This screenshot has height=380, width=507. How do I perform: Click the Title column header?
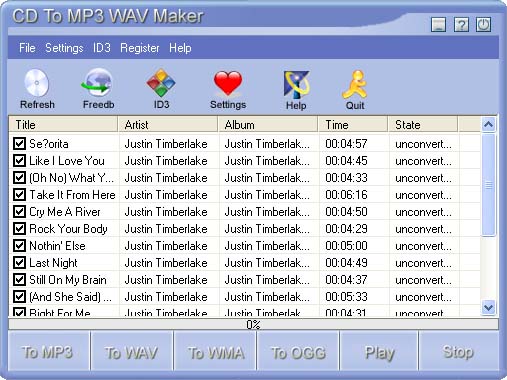pos(63,125)
